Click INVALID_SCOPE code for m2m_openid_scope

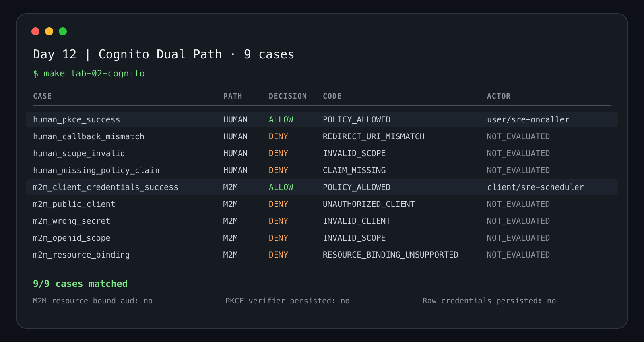pos(354,238)
